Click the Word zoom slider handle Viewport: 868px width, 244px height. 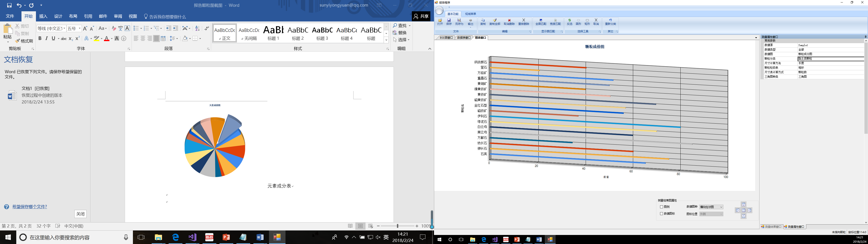398,226
